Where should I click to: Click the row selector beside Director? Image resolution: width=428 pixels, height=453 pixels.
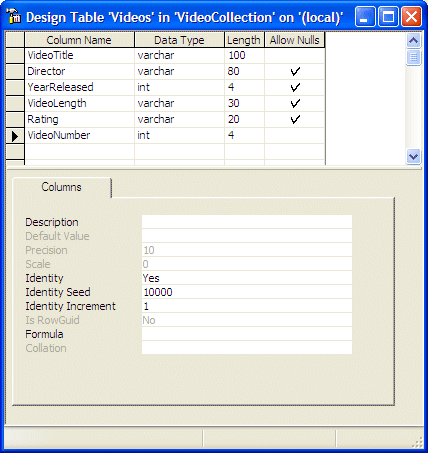pyautogui.click(x=15, y=71)
